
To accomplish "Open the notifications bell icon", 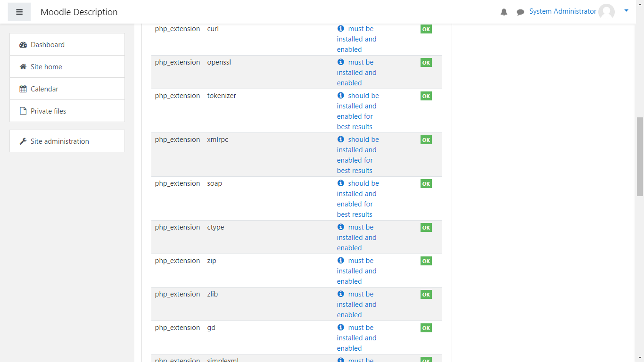I will (504, 12).
